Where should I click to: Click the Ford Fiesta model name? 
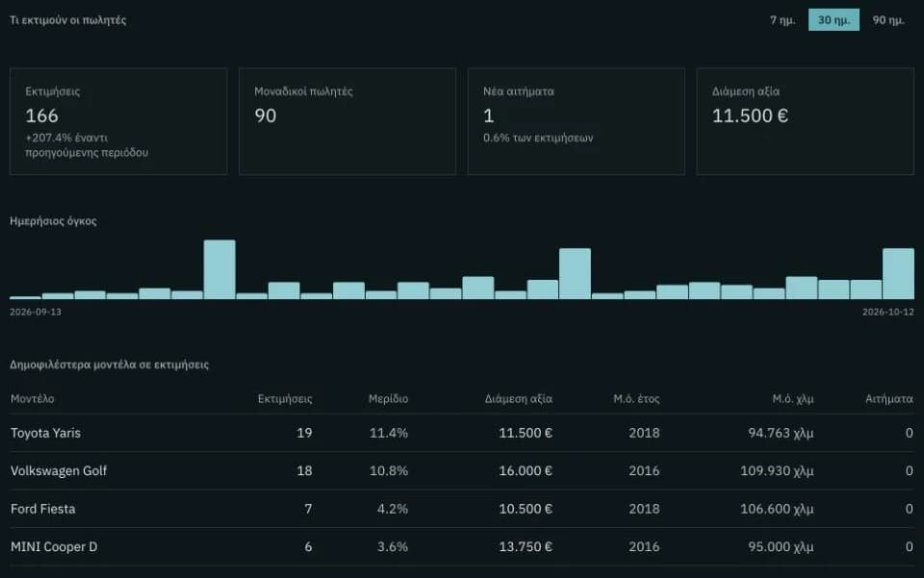(43, 509)
